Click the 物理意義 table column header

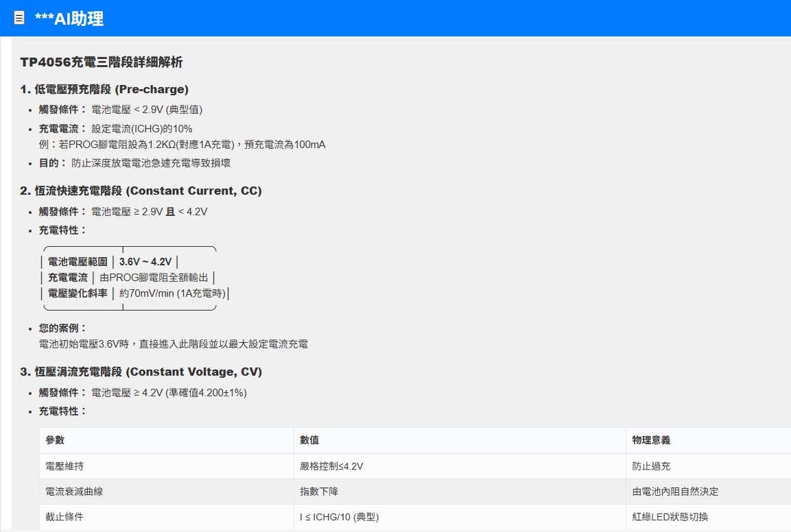coord(651,440)
